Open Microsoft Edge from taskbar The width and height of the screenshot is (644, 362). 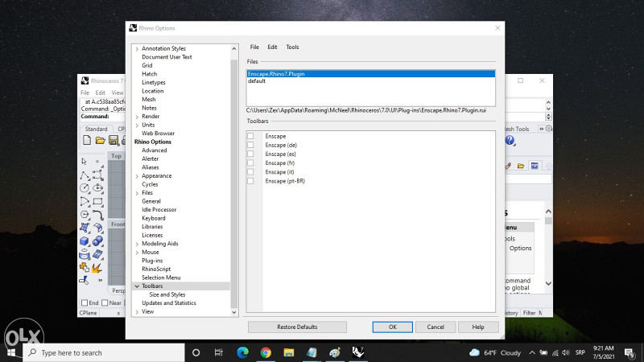[243, 352]
